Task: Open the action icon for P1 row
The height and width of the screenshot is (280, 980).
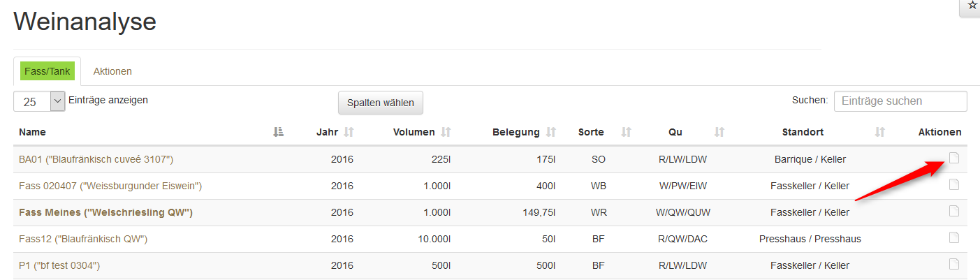Action: click(953, 264)
